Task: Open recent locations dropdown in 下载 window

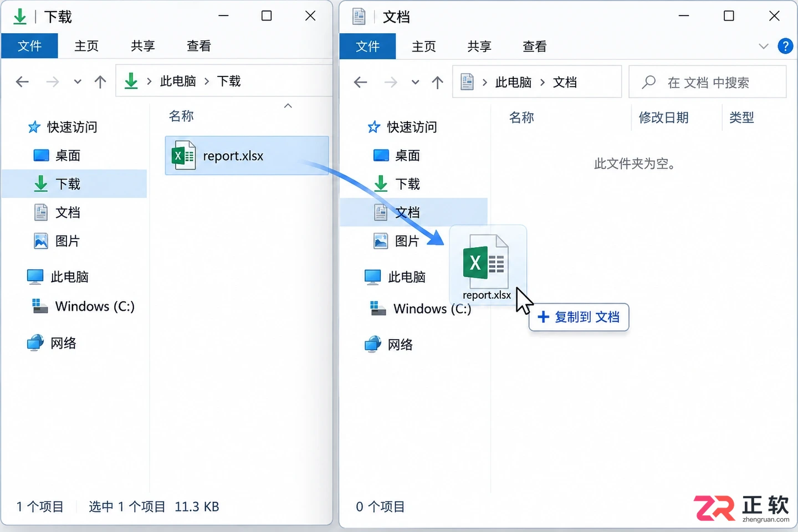Action: click(78, 82)
